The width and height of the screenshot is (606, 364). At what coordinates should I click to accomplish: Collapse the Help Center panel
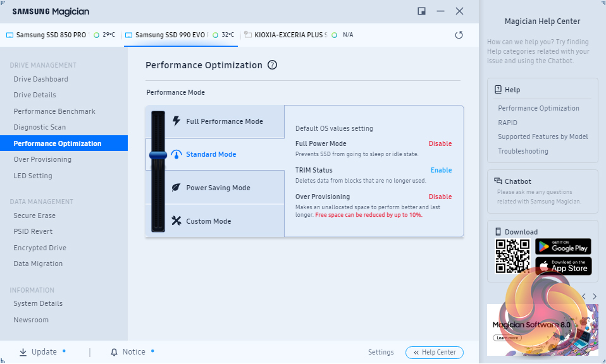(435, 352)
